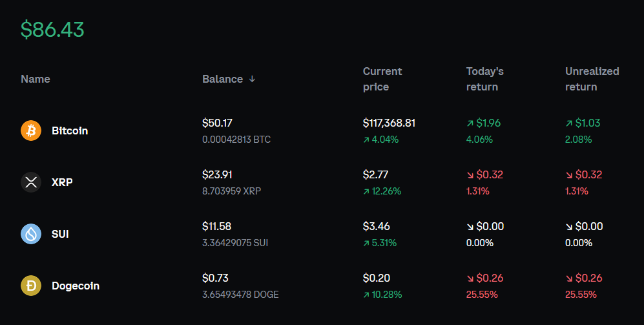Image resolution: width=644 pixels, height=325 pixels.
Task: Click Bitcoin price $117,368.81
Action: 389,123
